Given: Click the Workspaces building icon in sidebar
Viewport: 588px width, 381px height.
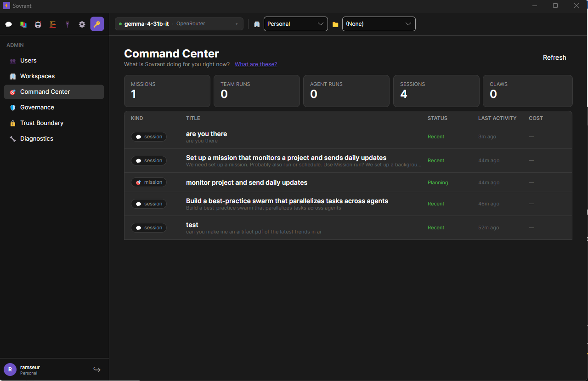Looking at the screenshot, I should click(12, 76).
